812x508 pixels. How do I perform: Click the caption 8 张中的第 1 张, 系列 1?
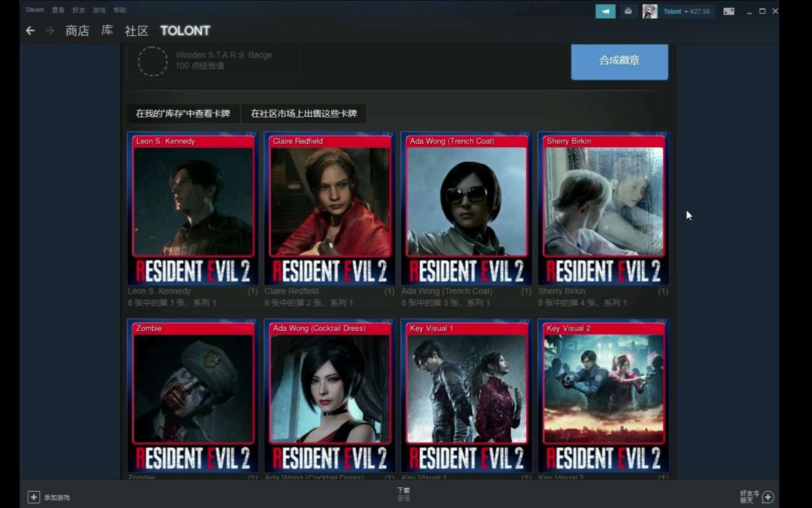pyautogui.click(x=172, y=303)
